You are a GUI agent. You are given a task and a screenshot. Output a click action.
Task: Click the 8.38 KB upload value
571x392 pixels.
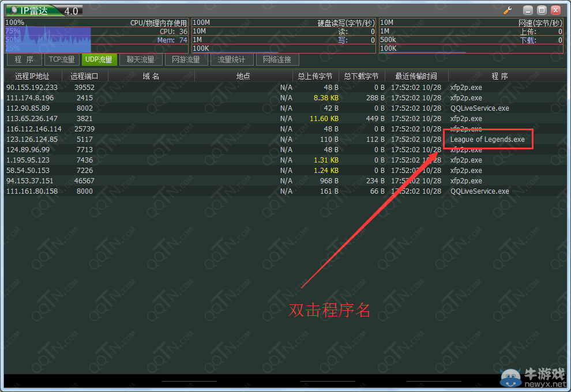coord(326,98)
